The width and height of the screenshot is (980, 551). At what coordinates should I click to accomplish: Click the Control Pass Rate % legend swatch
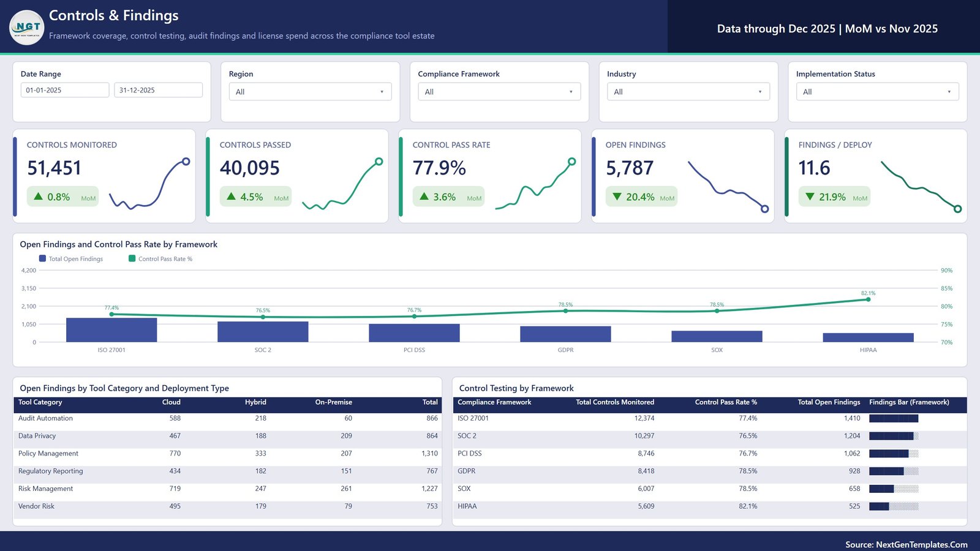click(132, 258)
